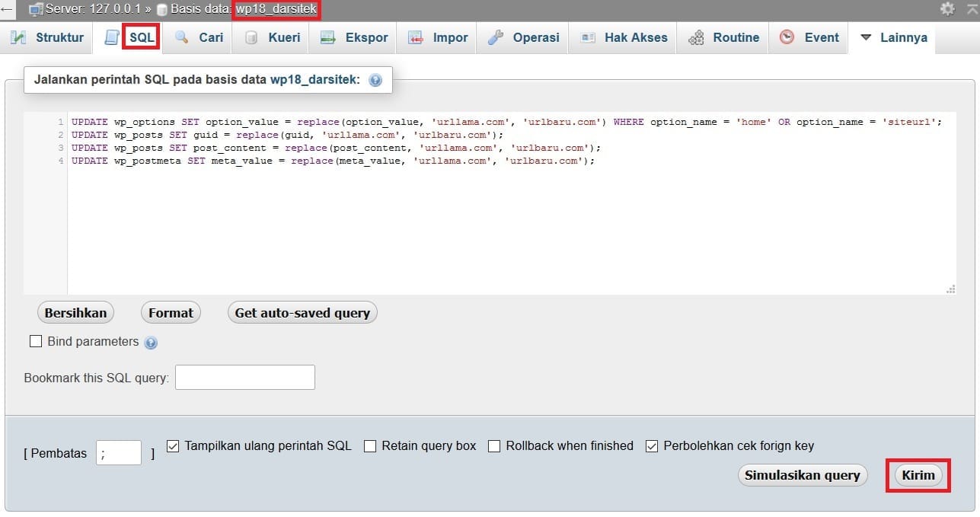Click the SQL editor resize grip handle
980x517 pixels.
click(x=950, y=289)
